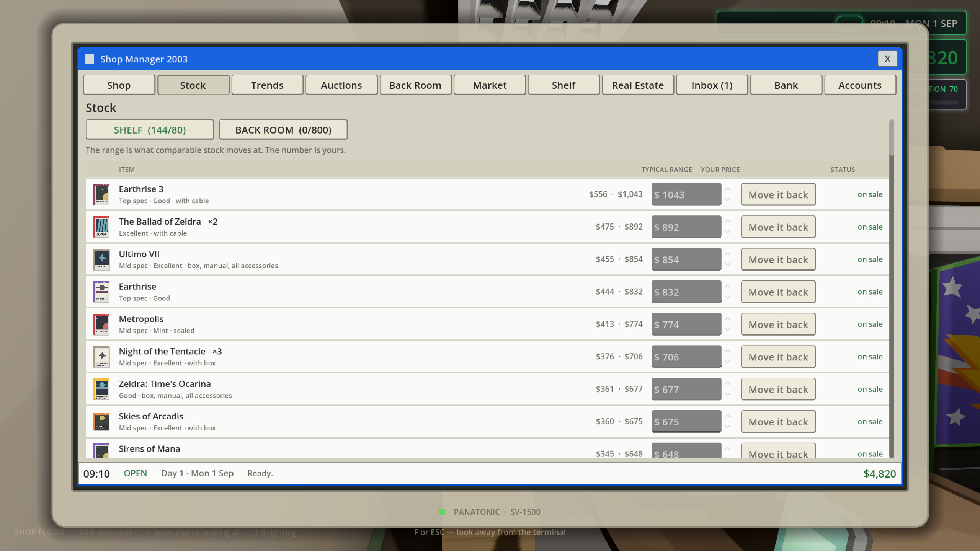Lower Ultimo VII price with down arrow
The width and height of the screenshot is (980, 551).
(x=728, y=265)
